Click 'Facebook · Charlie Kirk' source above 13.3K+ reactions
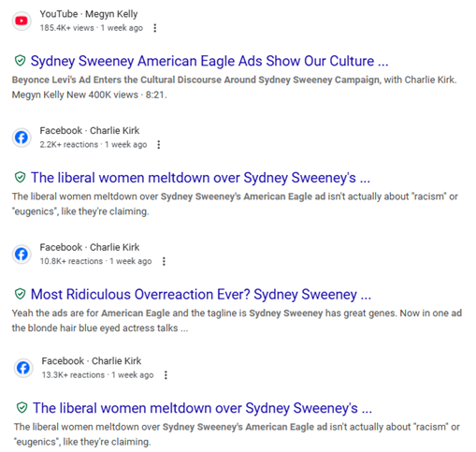 point(92,361)
